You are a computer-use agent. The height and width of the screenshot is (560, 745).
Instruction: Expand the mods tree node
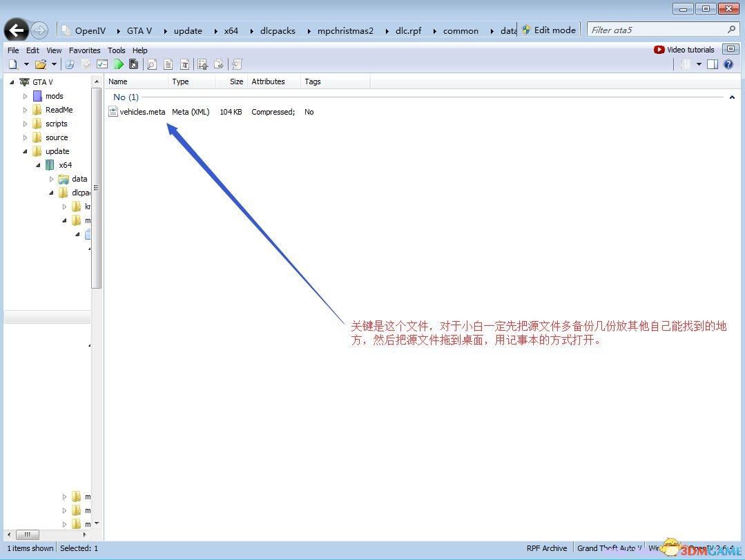[25, 96]
